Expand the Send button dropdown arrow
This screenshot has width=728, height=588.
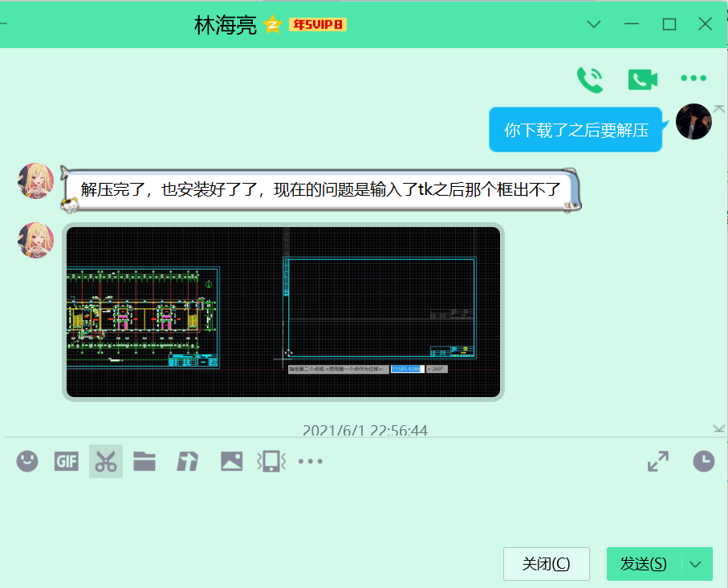point(697,563)
